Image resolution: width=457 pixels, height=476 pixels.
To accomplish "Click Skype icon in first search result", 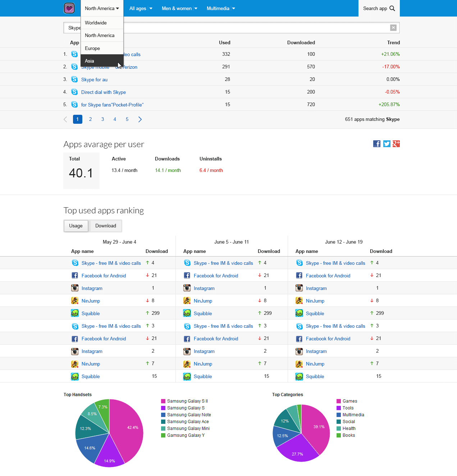I will coord(74,54).
